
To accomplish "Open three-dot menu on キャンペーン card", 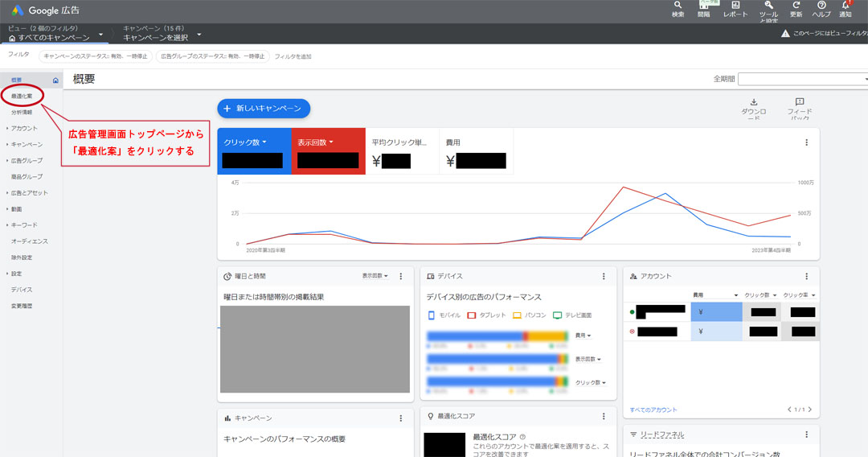I will click(401, 418).
